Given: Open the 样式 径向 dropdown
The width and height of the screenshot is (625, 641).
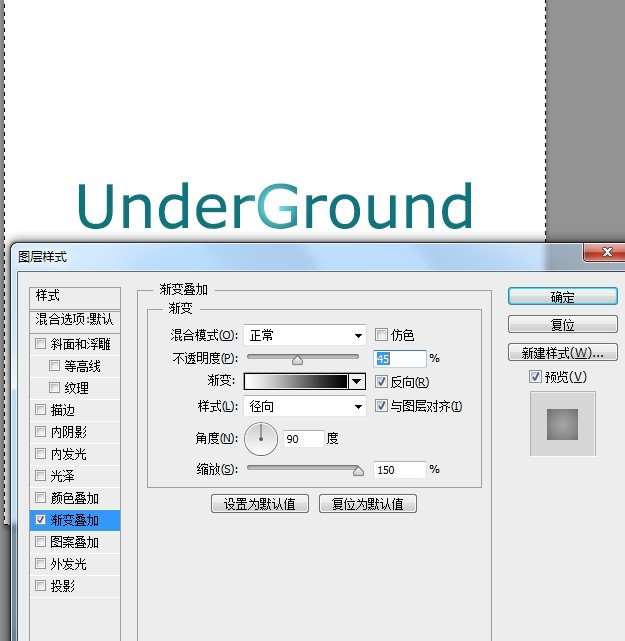Looking at the screenshot, I should [x=305, y=407].
